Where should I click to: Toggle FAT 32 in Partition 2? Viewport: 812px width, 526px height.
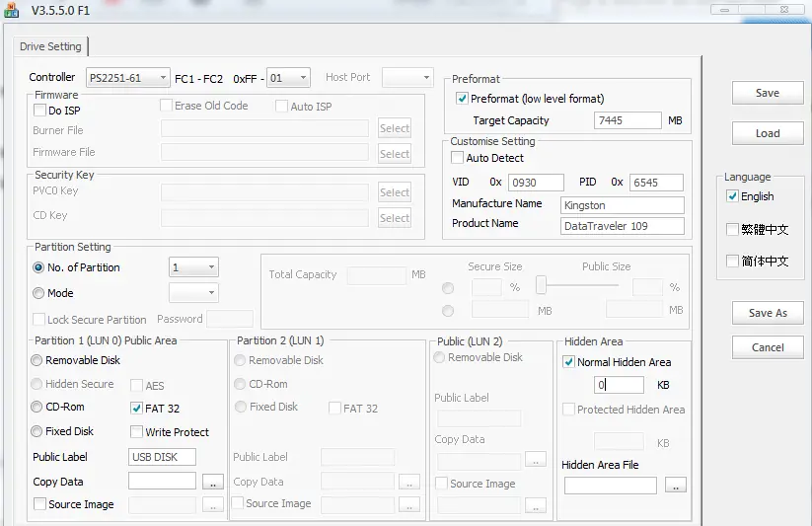click(335, 408)
